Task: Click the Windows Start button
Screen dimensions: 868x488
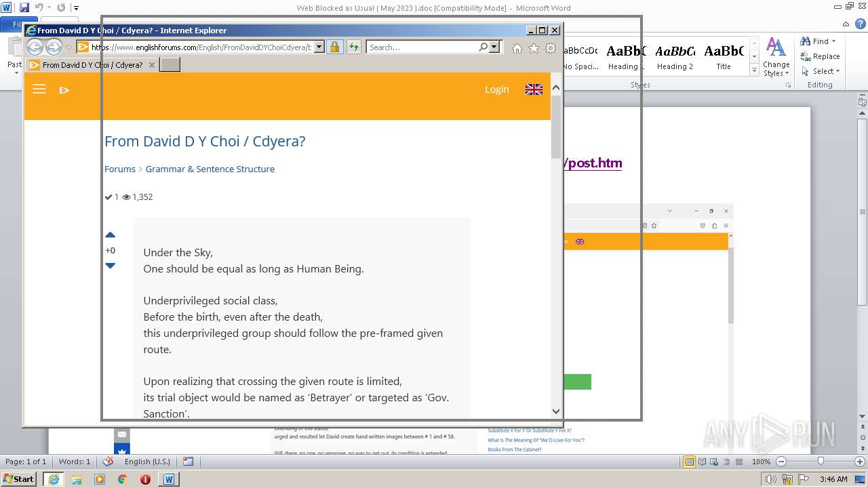Action: coord(19,479)
